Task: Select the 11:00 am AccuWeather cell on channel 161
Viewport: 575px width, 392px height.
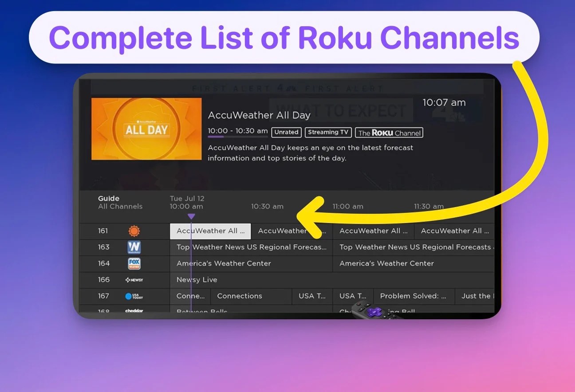Action: (x=373, y=231)
